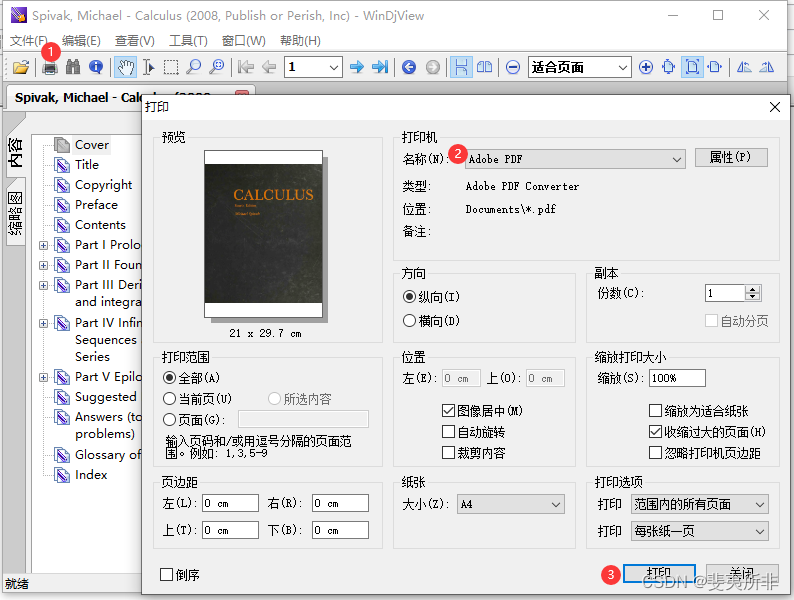Select the marquee zoom tool

[217, 67]
